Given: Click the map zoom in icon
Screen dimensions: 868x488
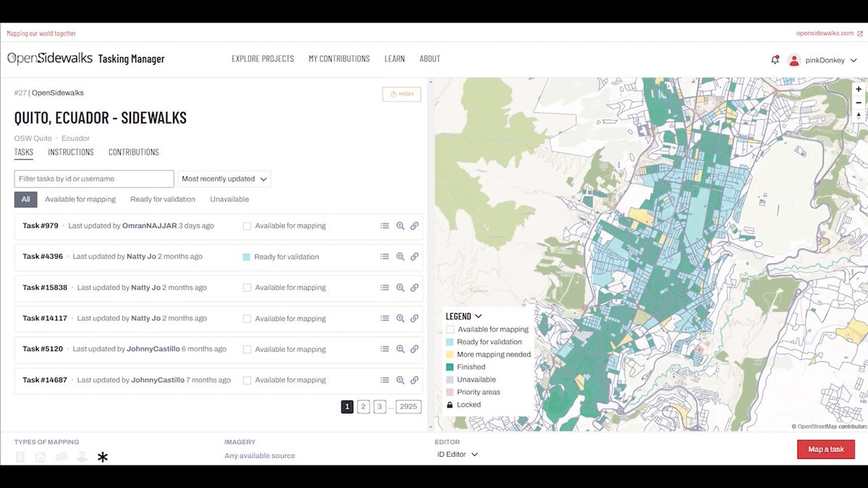Looking at the screenshot, I should 858,88.
